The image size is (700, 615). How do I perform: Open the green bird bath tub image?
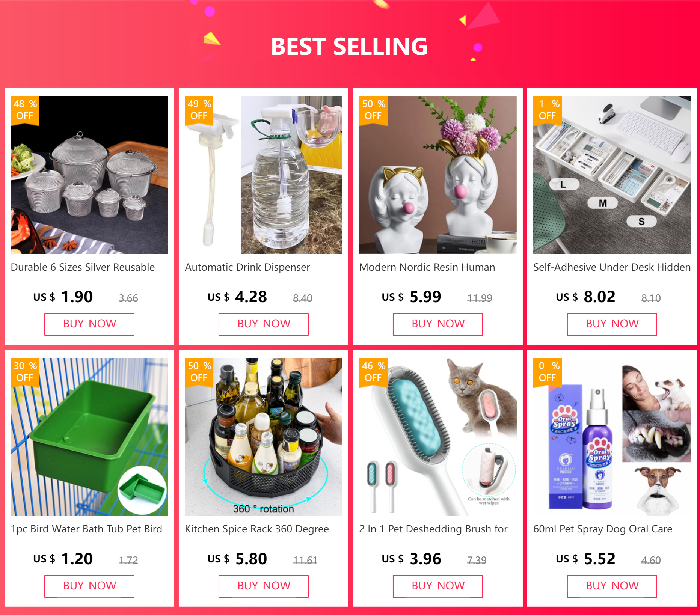pyautogui.click(x=89, y=437)
